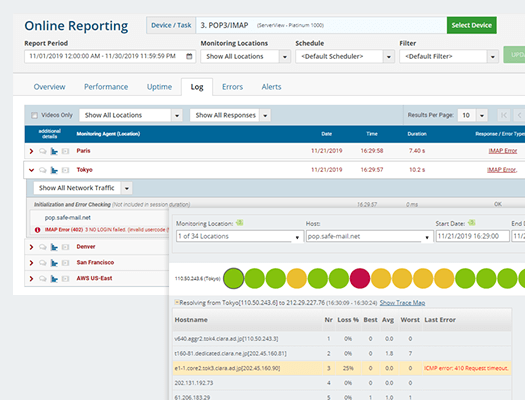This screenshot has width=525, height=400.
Task: Click the Show Trace Map link
Action: click(402, 303)
